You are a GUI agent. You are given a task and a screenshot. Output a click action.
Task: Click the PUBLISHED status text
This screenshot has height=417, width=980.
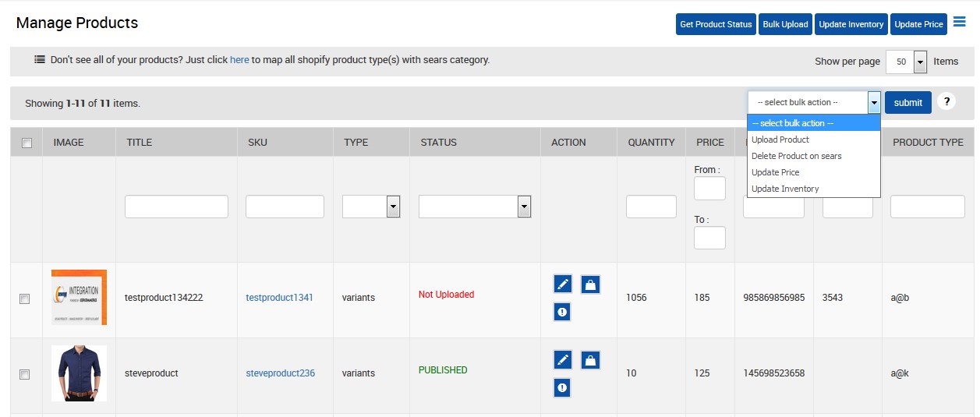click(x=443, y=370)
